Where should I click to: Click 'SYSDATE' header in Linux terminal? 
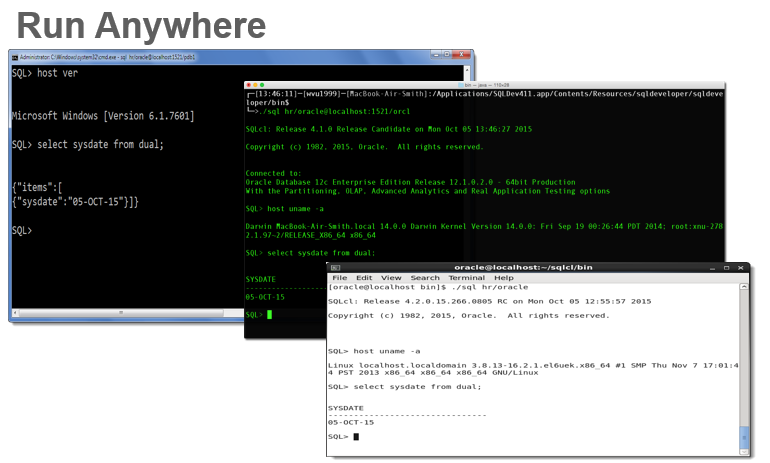tap(346, 409)
